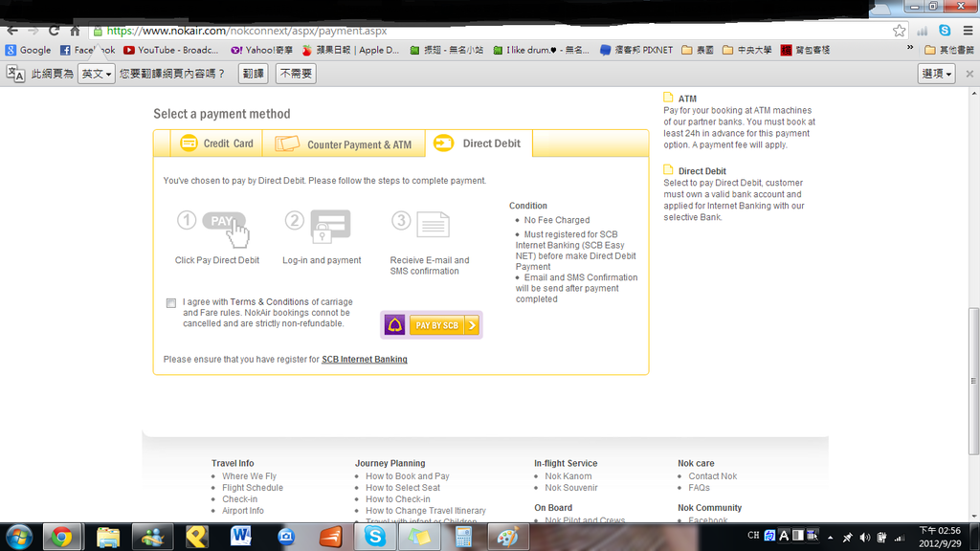This screenshot has width=980, height=551.
Task: Tick the agree with Terms & Conditions checkbox
Action: [170, 303]
